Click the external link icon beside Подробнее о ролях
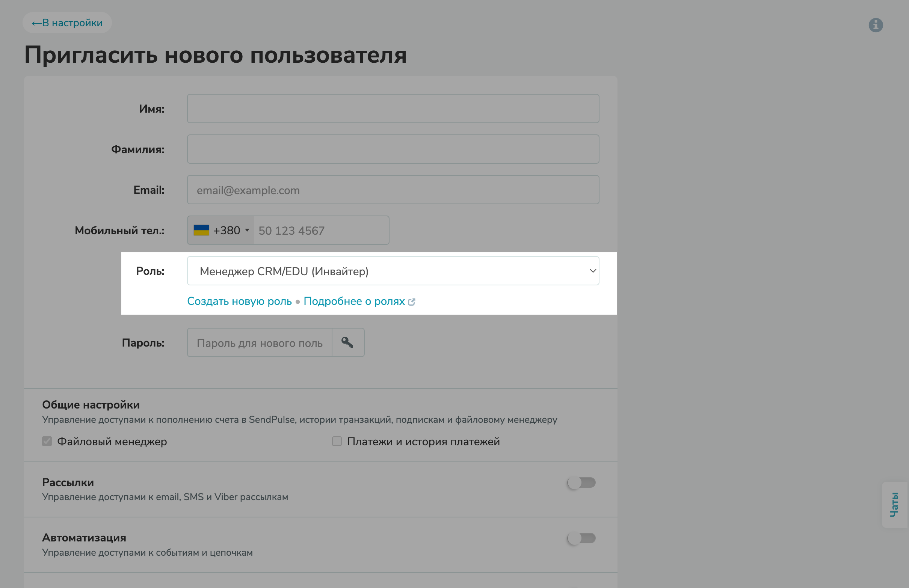 click(x=412, y=302)
